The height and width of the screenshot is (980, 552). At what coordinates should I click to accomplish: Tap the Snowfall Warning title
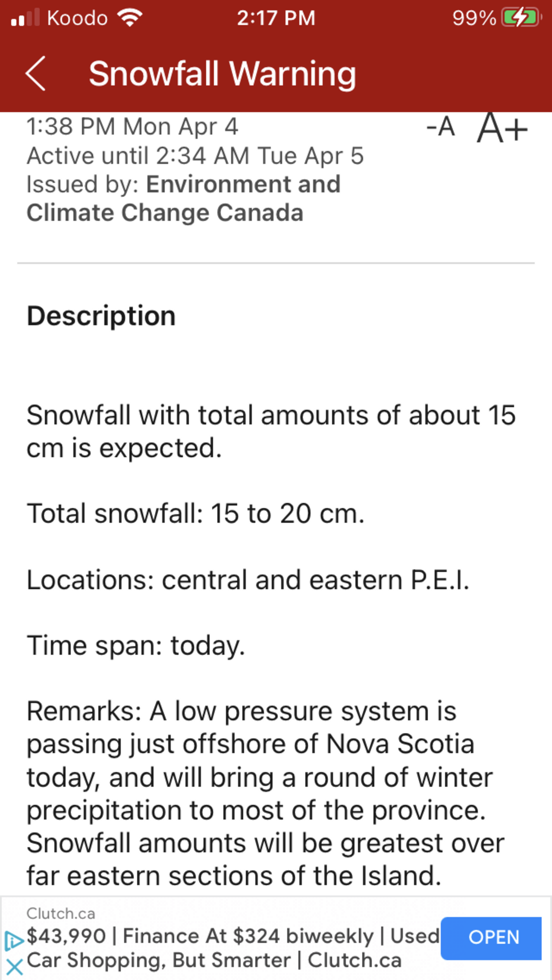click(222, 74)
